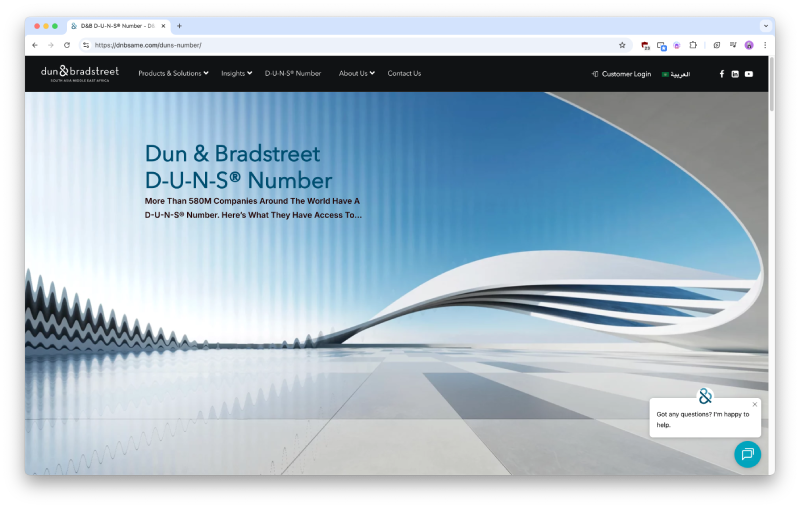Open a new tab with plus button
Image resolution: width=800 pixels, height=508 pixels.
point(179,26)
